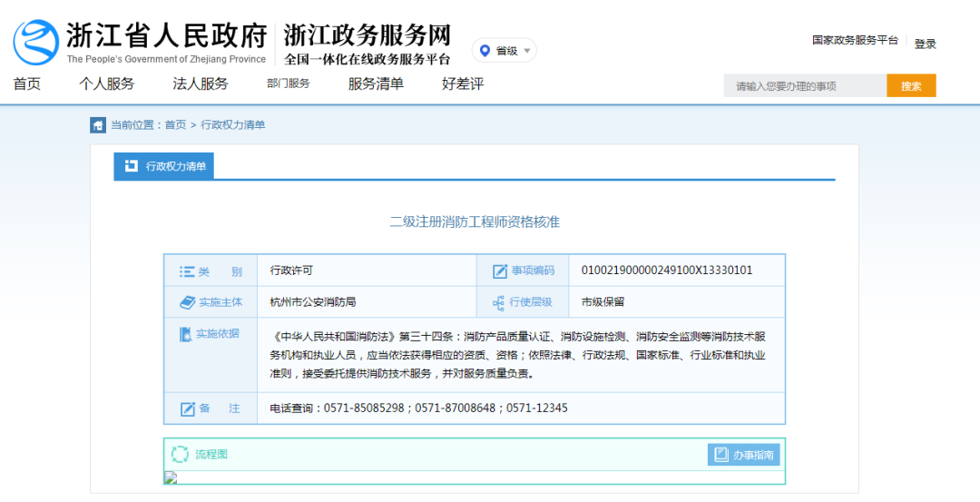
Task: Click the 行使层级 hierarchy icon
Action: 498,302
